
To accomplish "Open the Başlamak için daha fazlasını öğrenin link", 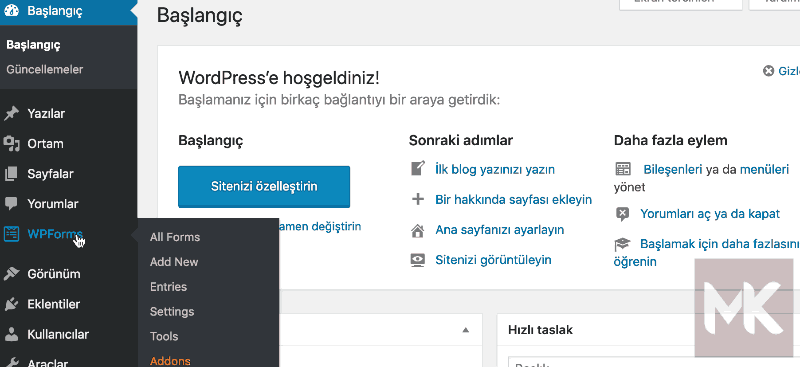I will pyautogui.click(x=707, y=253).
